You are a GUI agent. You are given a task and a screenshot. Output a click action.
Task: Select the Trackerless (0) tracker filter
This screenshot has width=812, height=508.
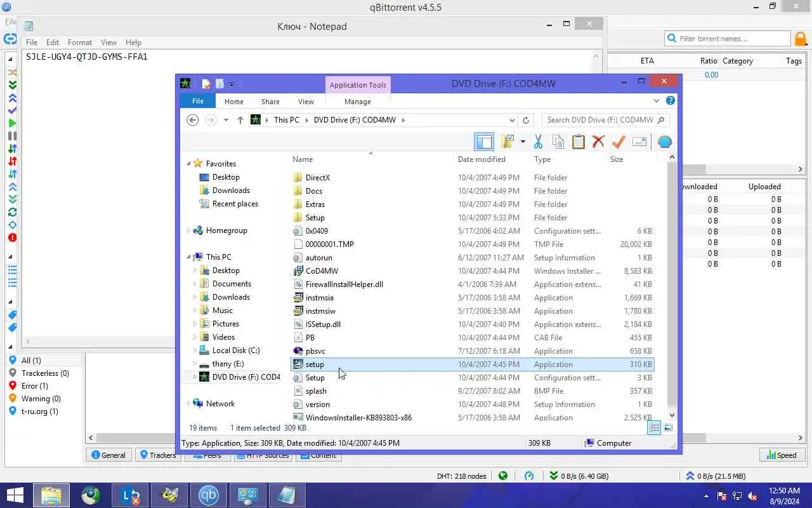pos(44,373)
